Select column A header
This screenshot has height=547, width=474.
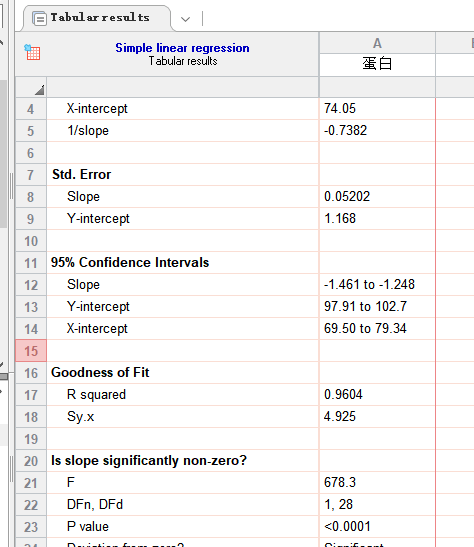(x=377, y=43)
